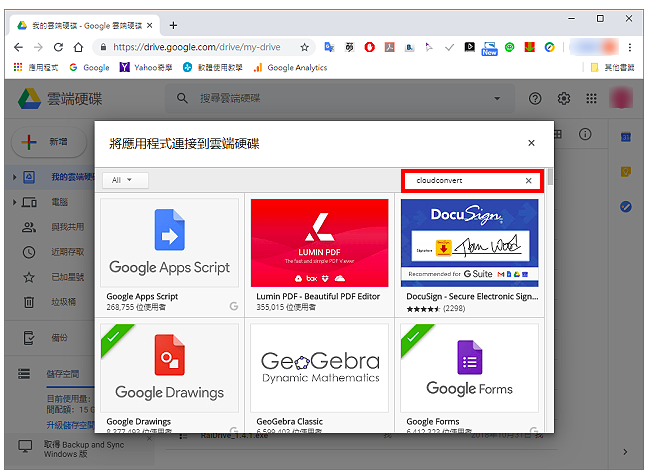This screenshot has height=476, width=658.
Task: Click the browser back arrow
Action: (x=18, y=47)
